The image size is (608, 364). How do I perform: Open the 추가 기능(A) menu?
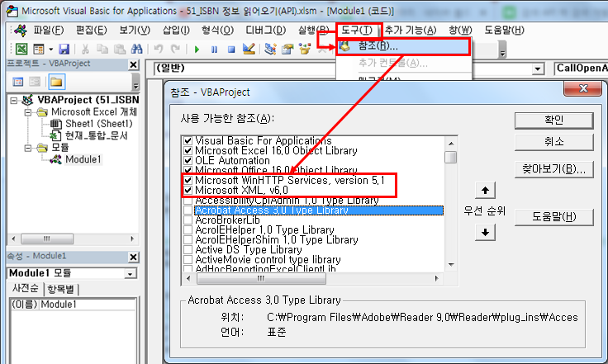(x=411, y=31)
